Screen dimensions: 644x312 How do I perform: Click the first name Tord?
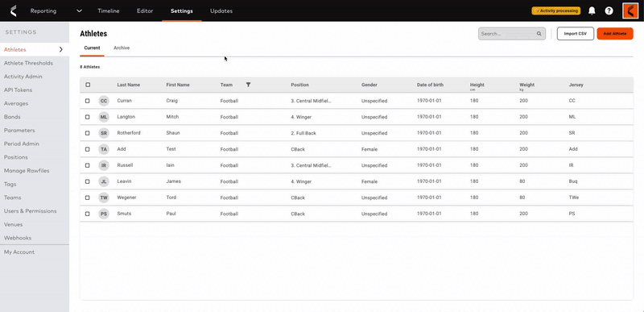[171, 198]
